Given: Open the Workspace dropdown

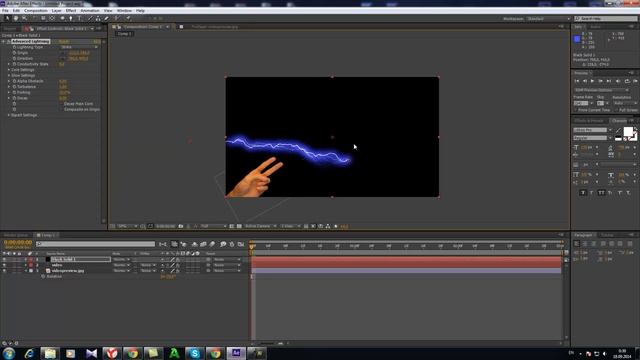Looking at the screenshot, I should click(x=548, y=19).
